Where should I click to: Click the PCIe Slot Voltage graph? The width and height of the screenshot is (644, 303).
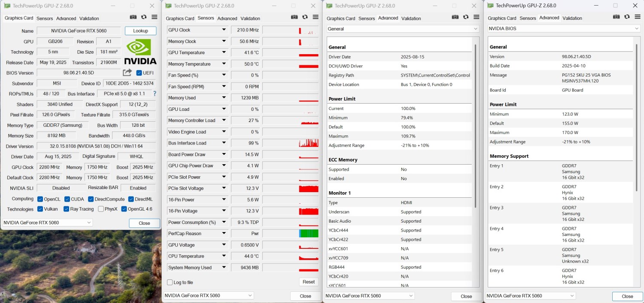tap(291, 188)
